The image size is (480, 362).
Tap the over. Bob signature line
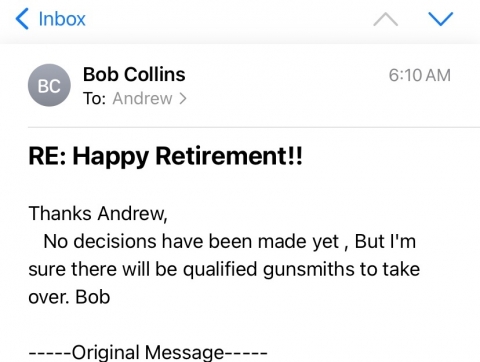pos(69,297)
